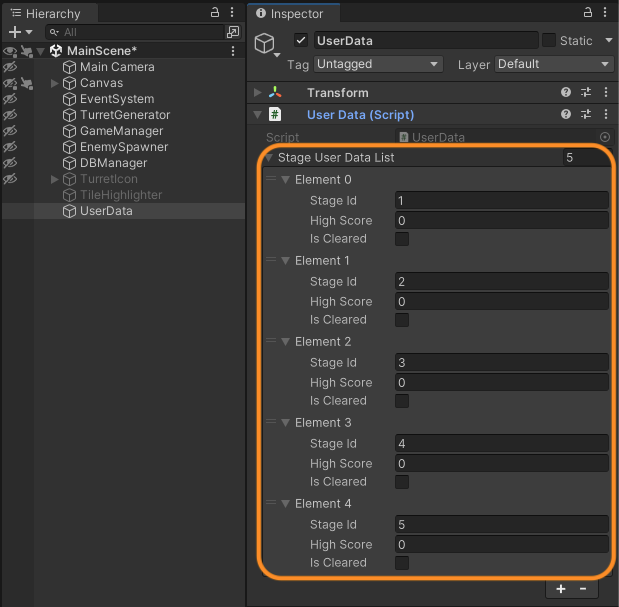The height and width of the screenshot is (607, 619).
Task: Toggle visibility of TurretGenerator
Action: [10, 115]
